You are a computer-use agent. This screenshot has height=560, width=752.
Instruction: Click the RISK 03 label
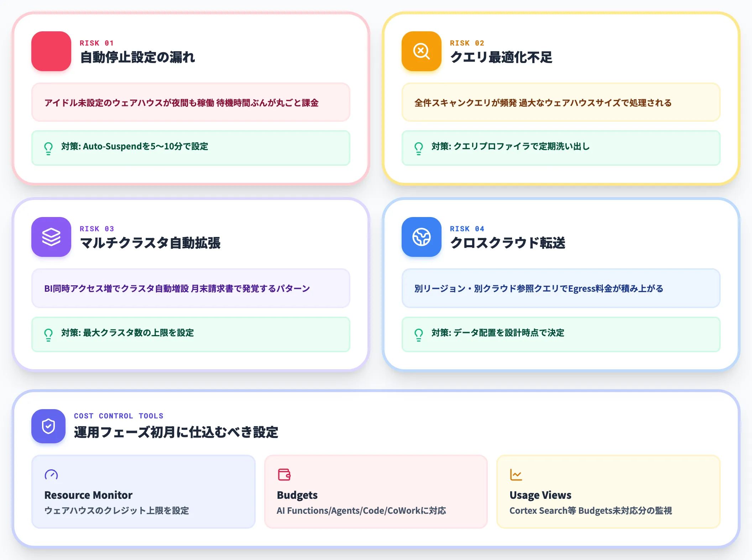[97, 229]
